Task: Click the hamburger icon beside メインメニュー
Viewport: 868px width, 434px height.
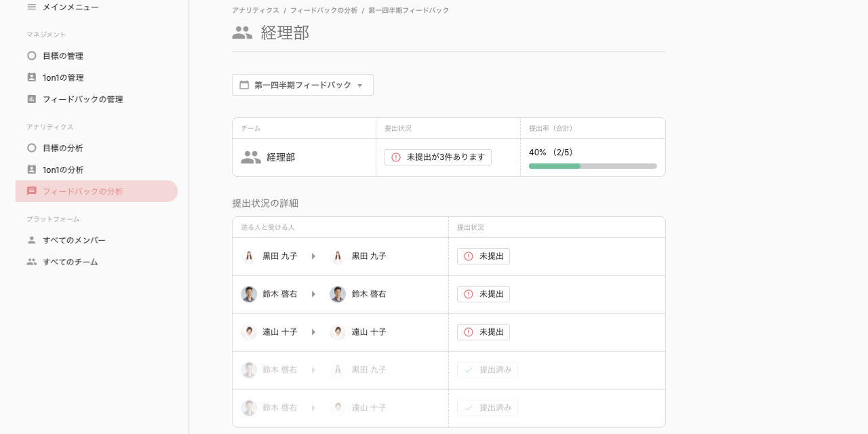Action: [x=31, y=7]
